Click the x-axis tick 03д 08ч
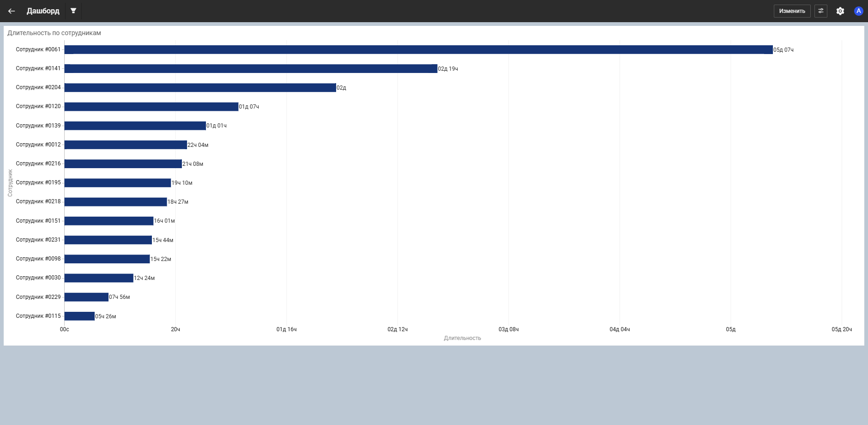 [508, 329]
